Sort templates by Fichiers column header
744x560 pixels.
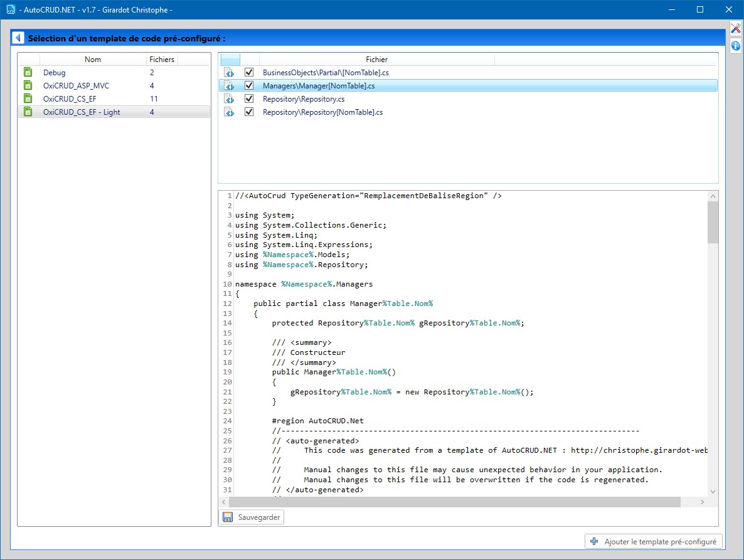pyautogui.click(x=162, y=60)
